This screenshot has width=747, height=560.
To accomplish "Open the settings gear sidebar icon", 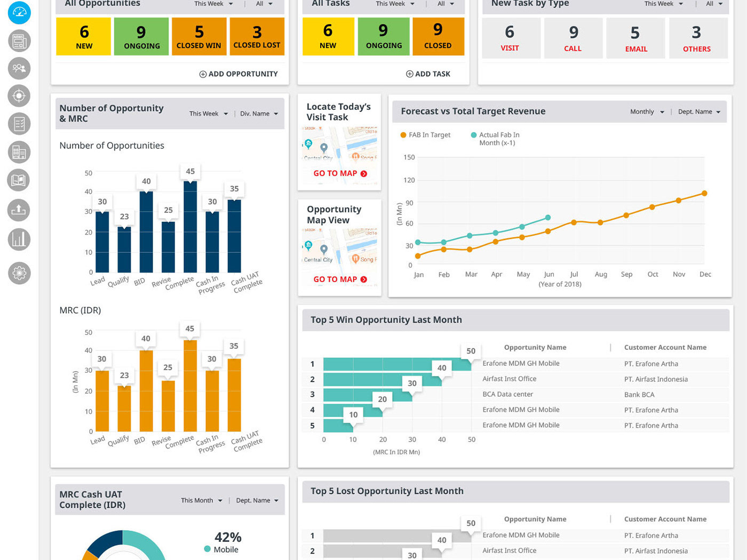I will 19,273.
